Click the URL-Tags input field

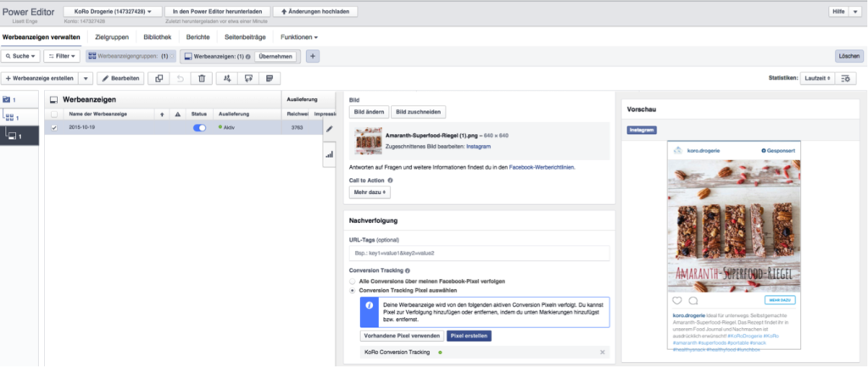[479, 253]
